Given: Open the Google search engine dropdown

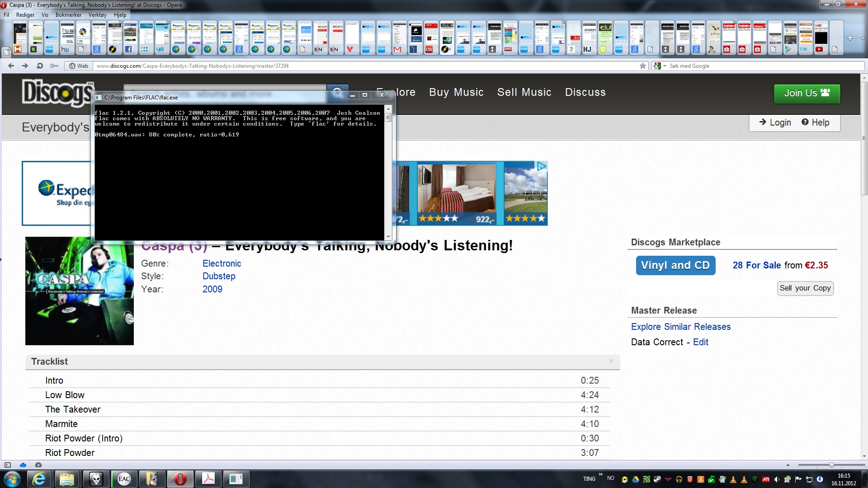Looking at the screenshot, I should click(x=665, y=66).
